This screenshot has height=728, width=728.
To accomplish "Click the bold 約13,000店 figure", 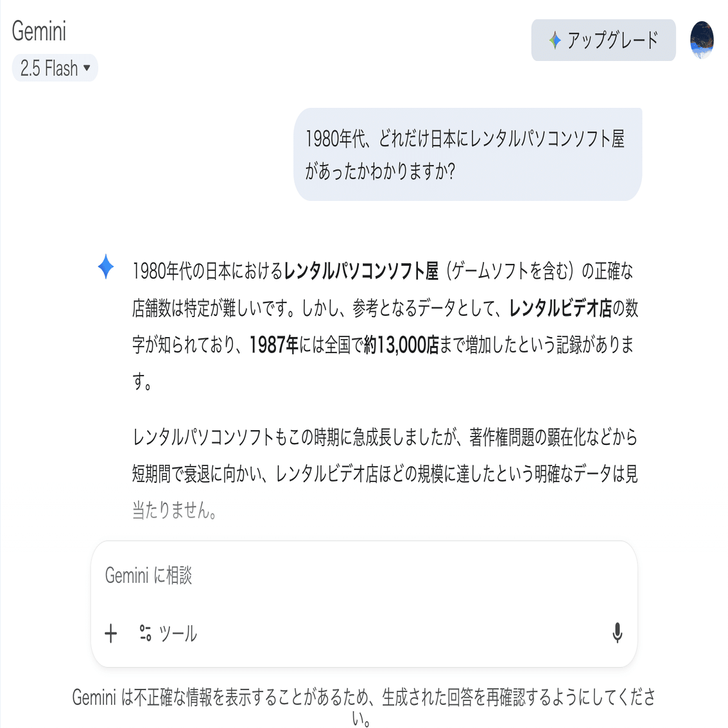I will tap(401, 345).
